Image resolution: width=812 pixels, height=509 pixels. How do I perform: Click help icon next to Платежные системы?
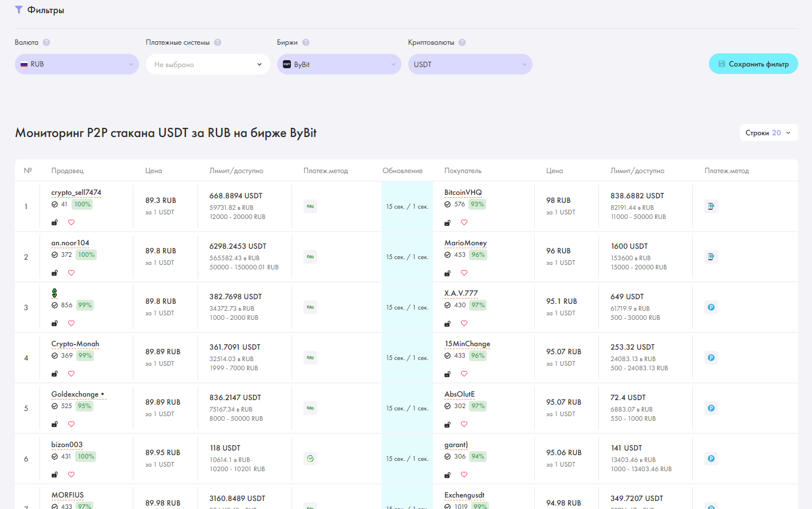pyautogui.click(x=218, y=42)
